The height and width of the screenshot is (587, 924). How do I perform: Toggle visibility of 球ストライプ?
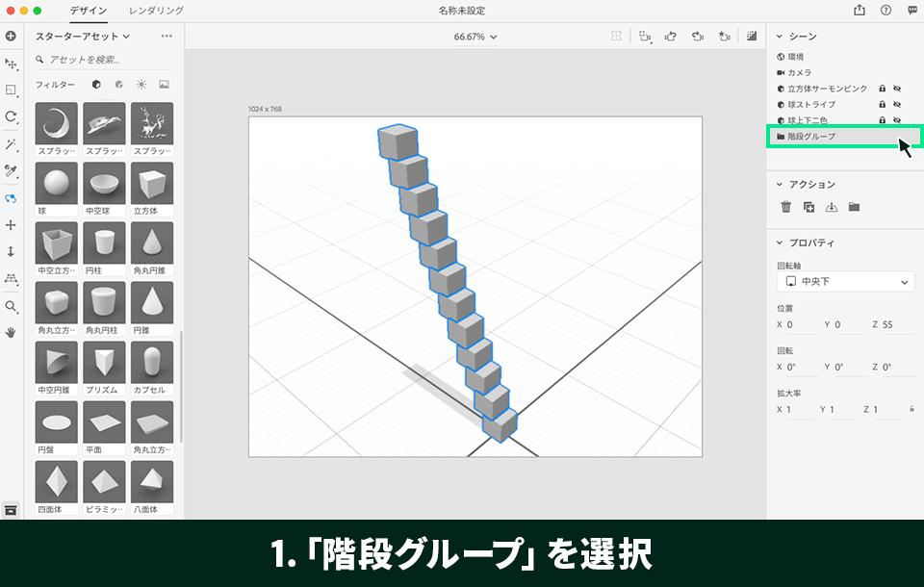tap(897, 103)
